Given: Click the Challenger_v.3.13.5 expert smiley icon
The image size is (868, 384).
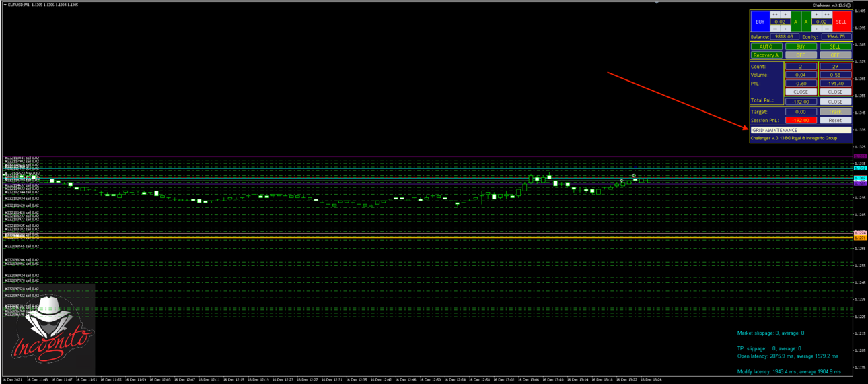Looking at the screenshot, I should click(849, 5).
